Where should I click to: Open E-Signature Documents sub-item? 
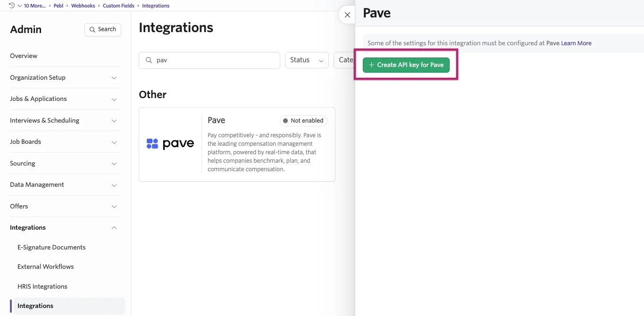(x=51, y=247)
